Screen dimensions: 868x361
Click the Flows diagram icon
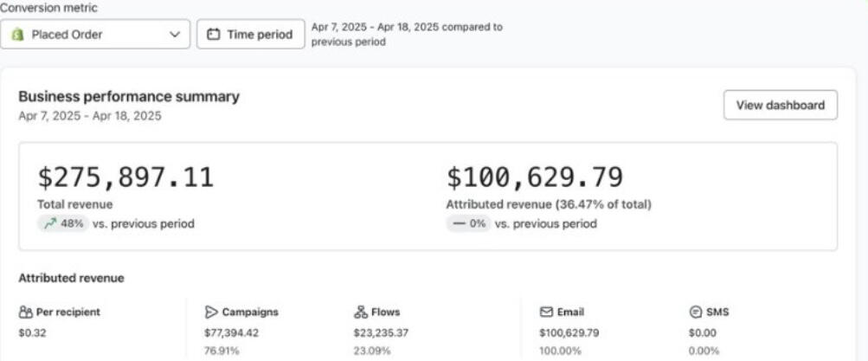click(x=361, y=312)
